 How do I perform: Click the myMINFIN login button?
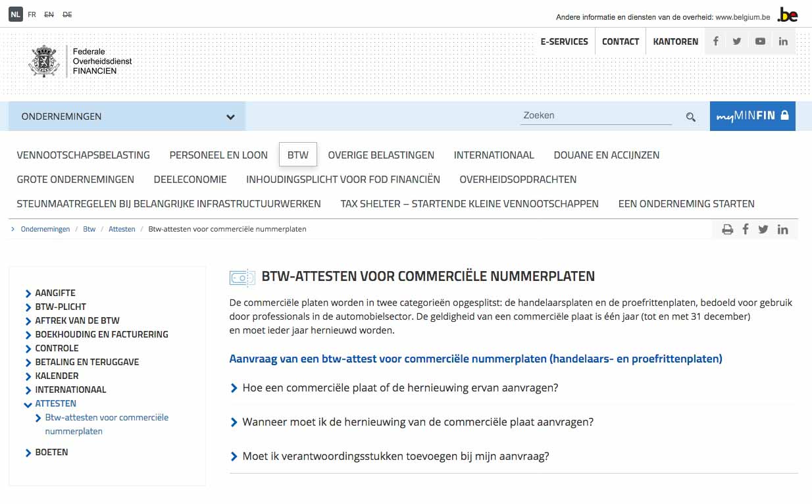pyautogui.click(x=752, y=116)
